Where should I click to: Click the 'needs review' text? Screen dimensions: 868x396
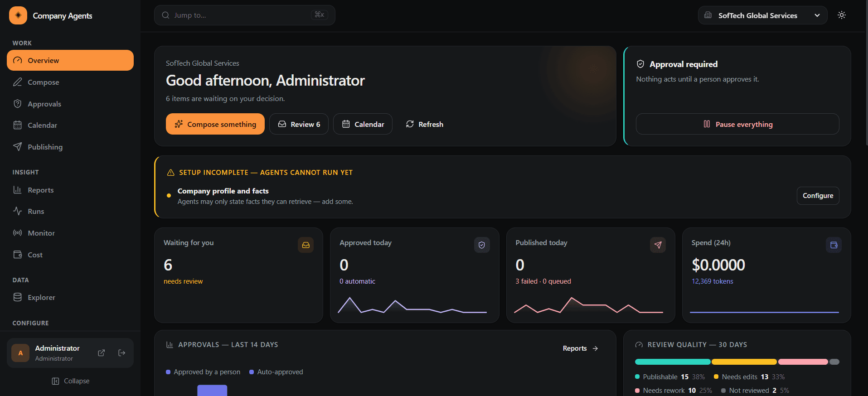(x=183, y=281)
